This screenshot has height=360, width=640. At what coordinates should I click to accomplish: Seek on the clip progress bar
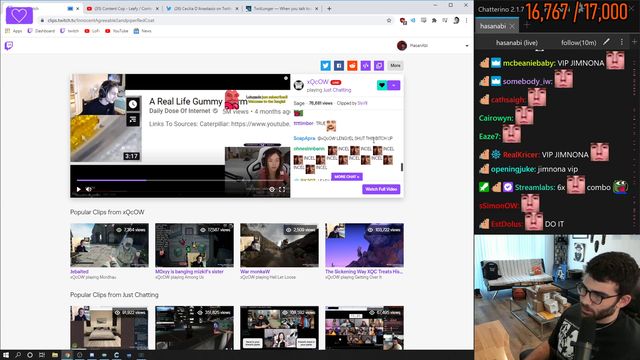coord(180,180)
